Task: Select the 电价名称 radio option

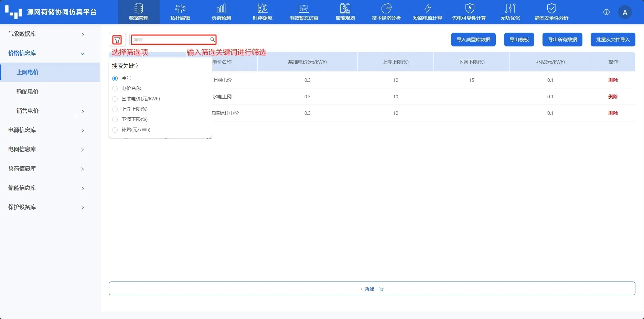Action: click(x=115, y=89)
